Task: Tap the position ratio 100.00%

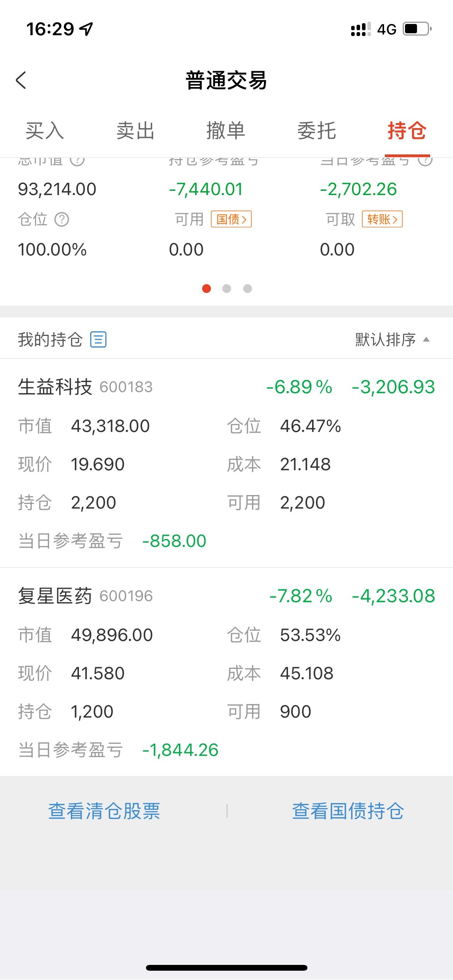Action: 52,250
